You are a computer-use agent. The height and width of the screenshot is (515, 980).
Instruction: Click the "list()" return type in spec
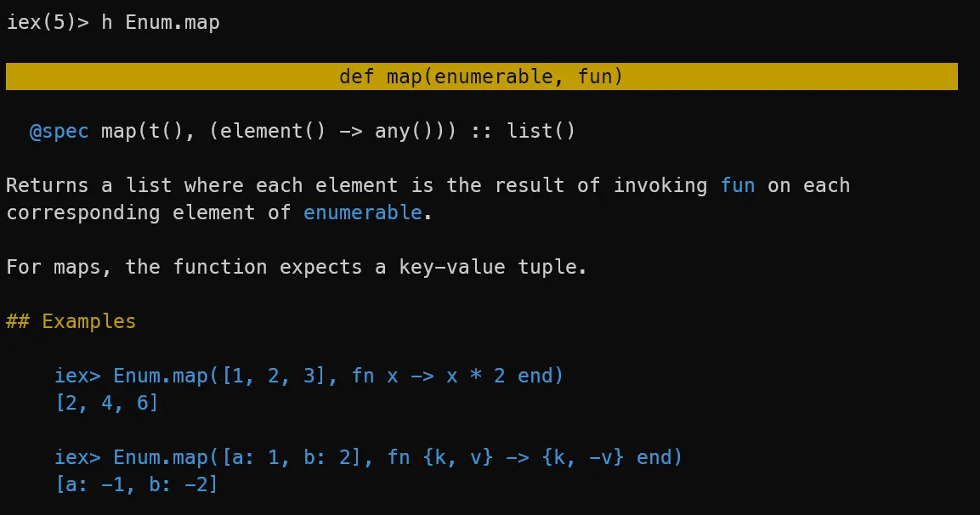(541, 132)
